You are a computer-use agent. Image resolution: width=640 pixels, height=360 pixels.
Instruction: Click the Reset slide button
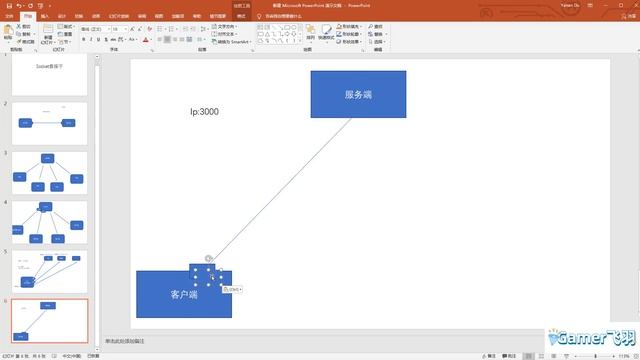[x=65, y=34]
